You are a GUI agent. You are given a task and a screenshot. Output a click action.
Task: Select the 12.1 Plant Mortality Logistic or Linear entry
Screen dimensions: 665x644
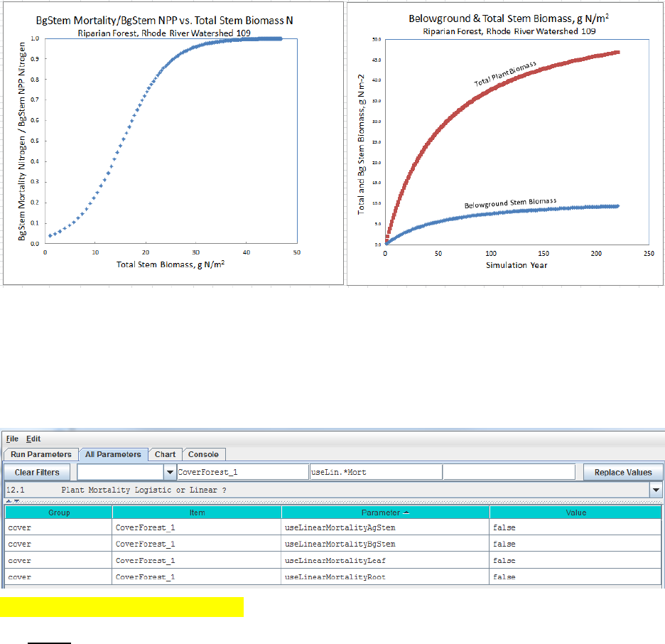pyautogui.click(x=327, y=490)
